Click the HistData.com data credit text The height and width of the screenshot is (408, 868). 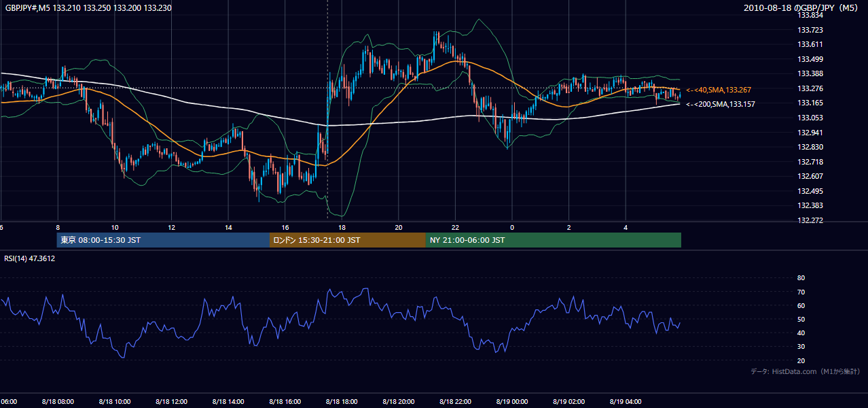(806, 371)
